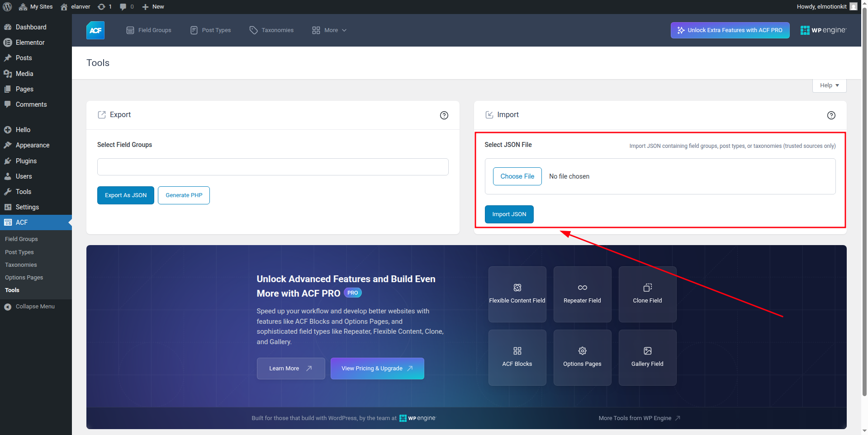Click the ACF Blocks card
Image resolution: width=868 pixels, height=435 pixels.
click(517, 358)
